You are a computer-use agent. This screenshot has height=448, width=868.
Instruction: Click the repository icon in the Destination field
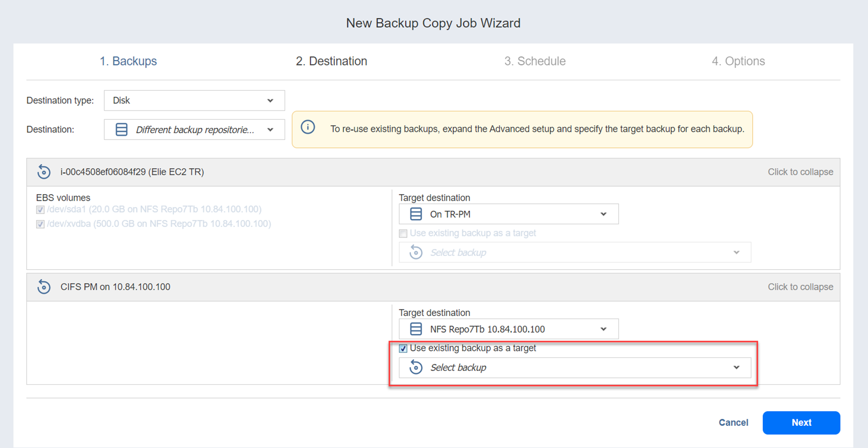point(121,129)
